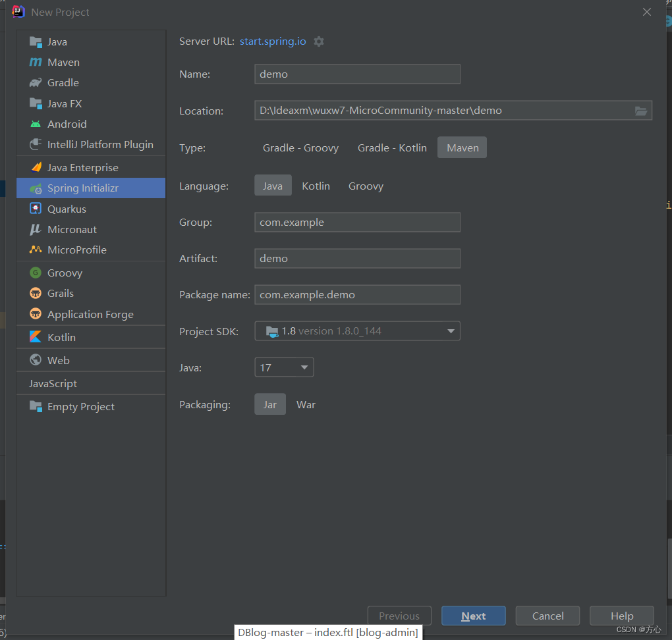Select Gradle in the project list
This screenshot has width=672, height=640.
click(x=91, y=83)
